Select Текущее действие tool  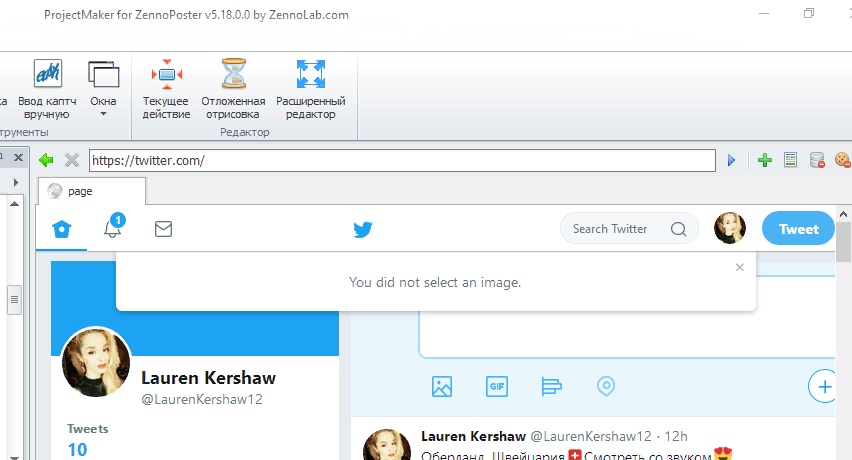(166, 90)
